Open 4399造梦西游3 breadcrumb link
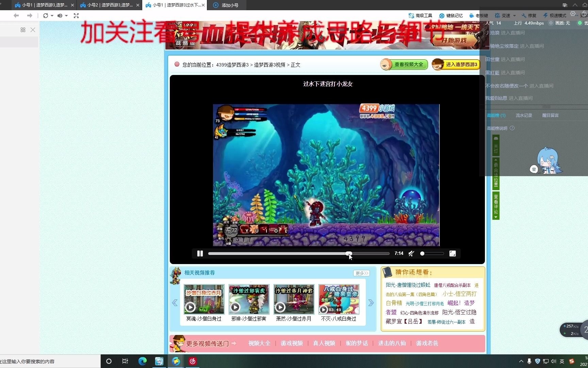This screenshot has height=368, width=588. pyautogui.click(x=232, y=65)
